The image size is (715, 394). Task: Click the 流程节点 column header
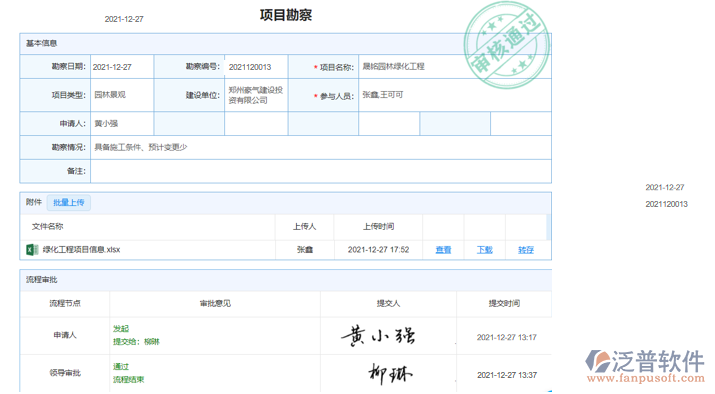65,304
